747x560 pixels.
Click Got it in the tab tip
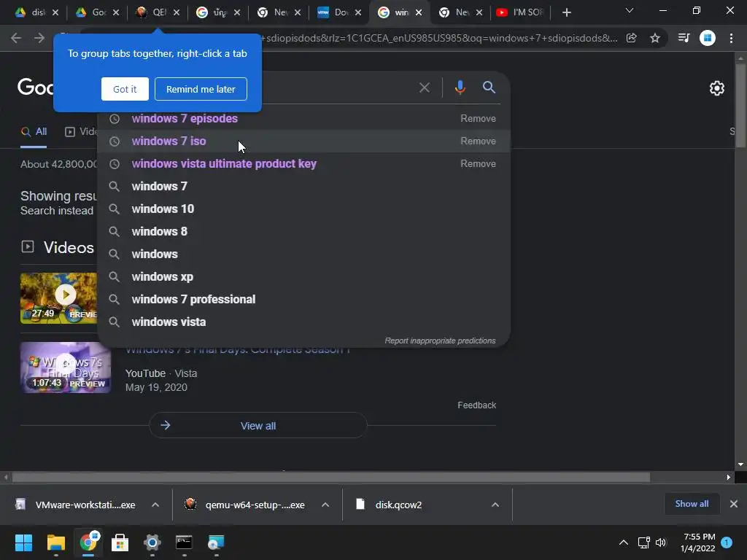click(x=125, y=89)
